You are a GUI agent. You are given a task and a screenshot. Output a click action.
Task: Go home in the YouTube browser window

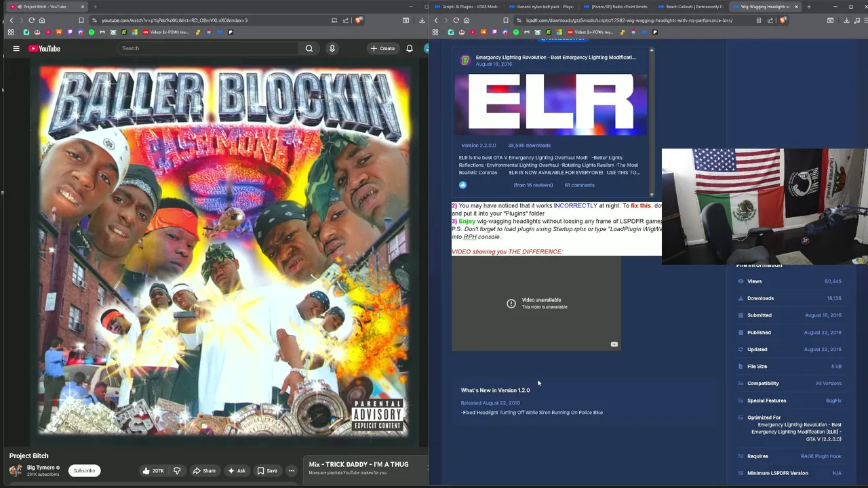pyautogui.click(x=41, y=20)
